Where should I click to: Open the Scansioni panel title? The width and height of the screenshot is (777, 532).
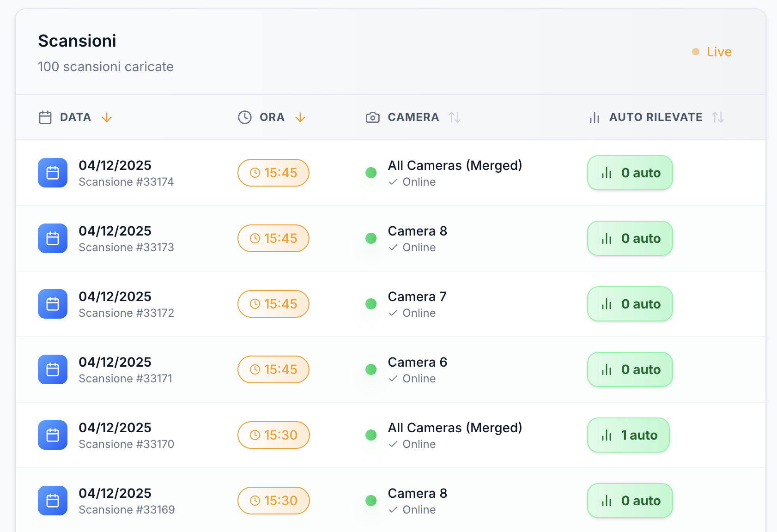click(77, 41)
